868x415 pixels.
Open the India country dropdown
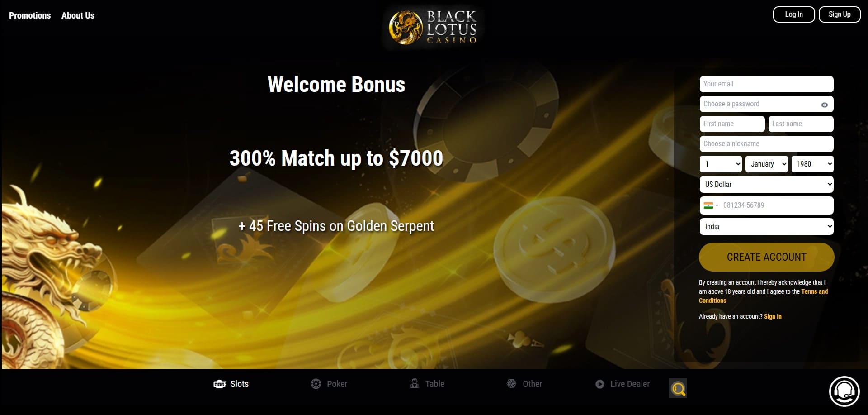[x=767, y=226]
